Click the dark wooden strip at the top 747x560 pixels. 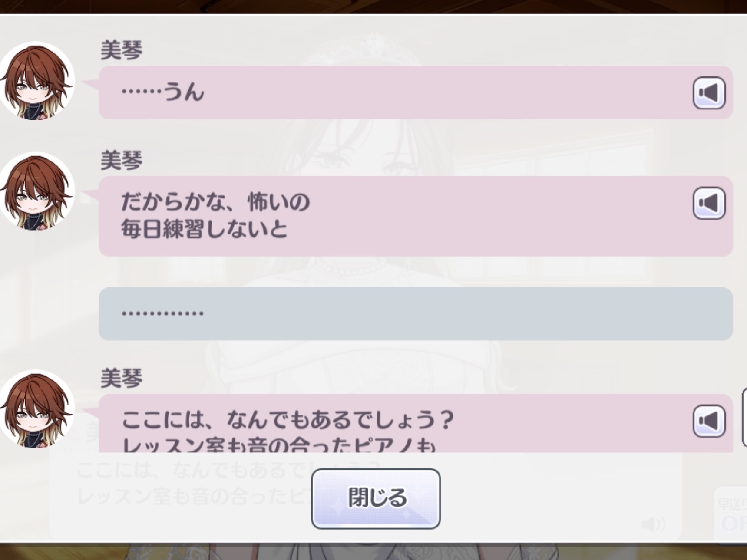[373, 6]
